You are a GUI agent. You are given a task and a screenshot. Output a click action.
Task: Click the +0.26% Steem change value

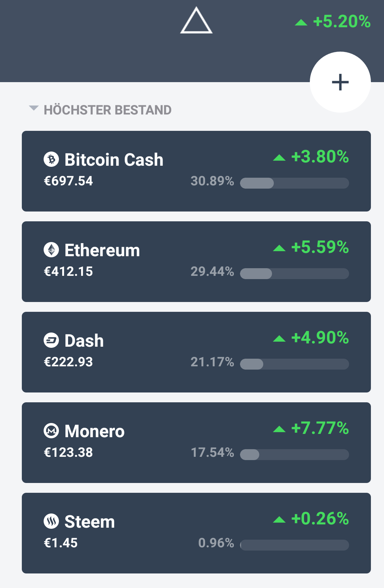(x=320, y=519)
